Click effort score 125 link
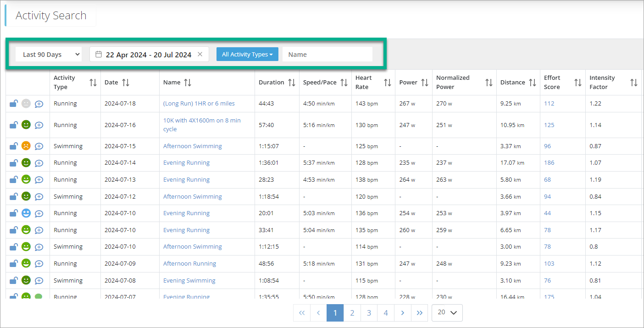644x328 pixels. (549, 125)
